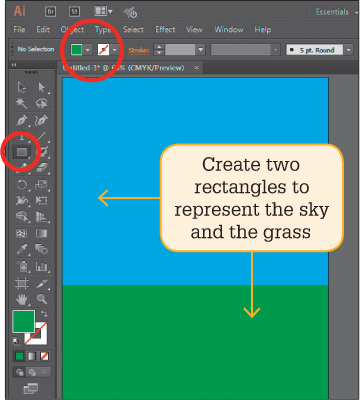Open control bar stroke color dropdown arrow

(x=114, y=50)
